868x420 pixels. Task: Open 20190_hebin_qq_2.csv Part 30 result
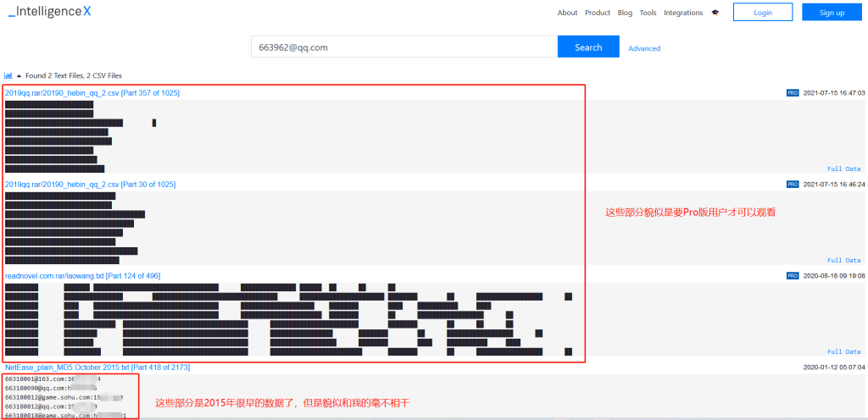(90, 184)
